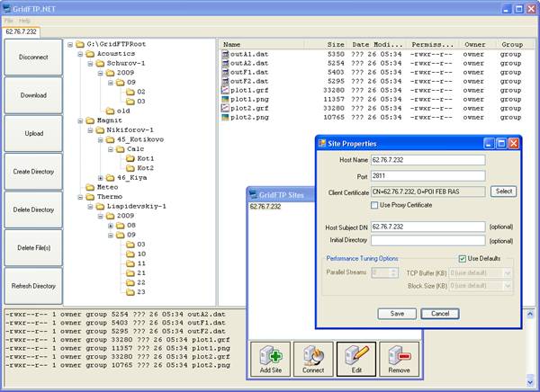Expand the 08 folder under Liapidevskiy-1
This screenshot has height=392, width=540.
click(111, 226)
